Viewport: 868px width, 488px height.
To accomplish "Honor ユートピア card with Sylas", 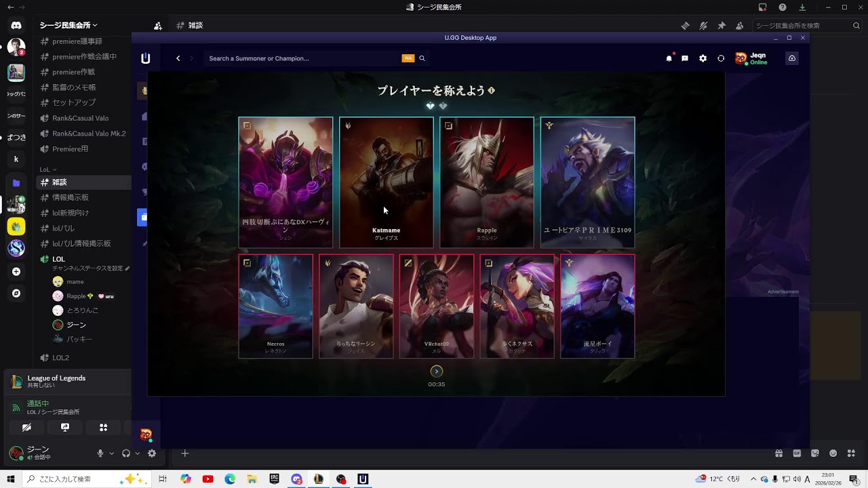I will point(588,182).
